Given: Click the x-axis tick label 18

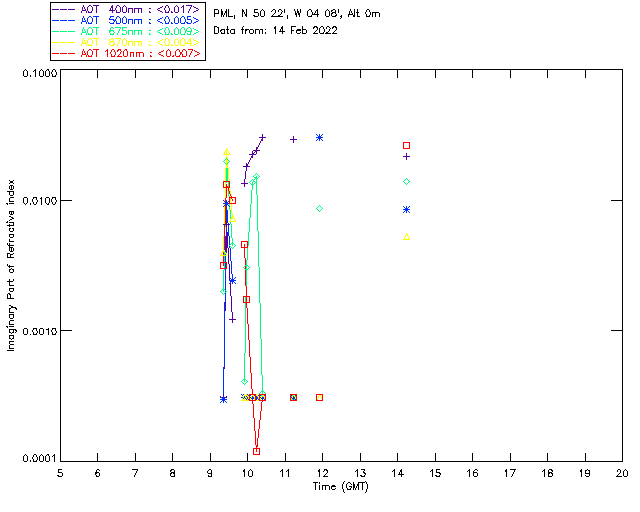Looking at the screenshot, I should (x=547, y=473).
